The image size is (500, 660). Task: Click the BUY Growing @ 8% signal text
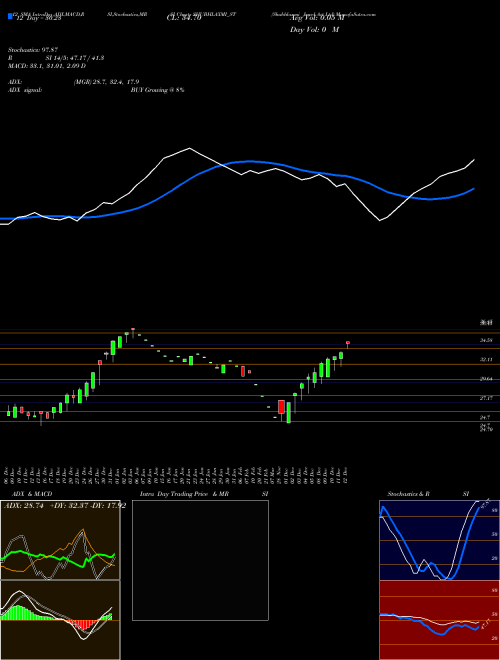pyautogui.click(x=157, y=90)
